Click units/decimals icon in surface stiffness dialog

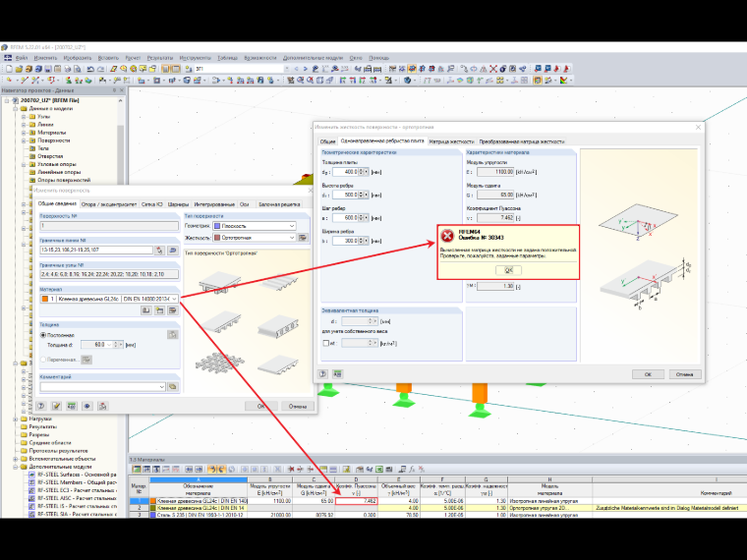click(337, 373)
